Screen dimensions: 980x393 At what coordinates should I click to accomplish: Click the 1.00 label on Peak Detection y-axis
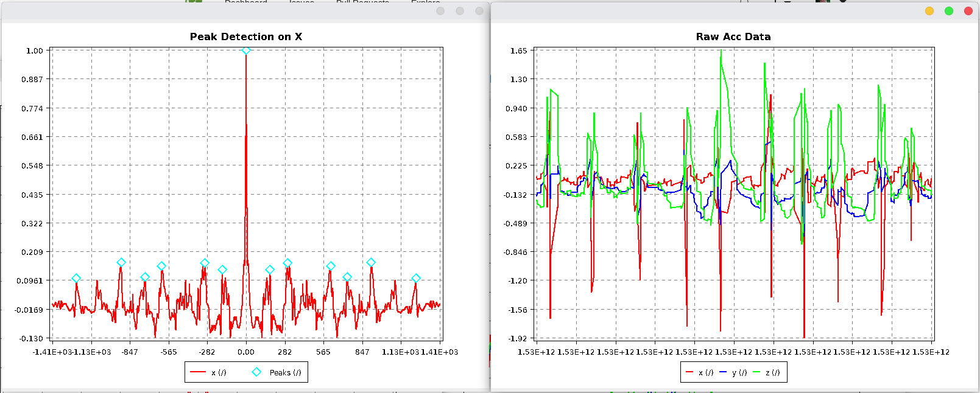pyautogui.click(x=35, y=50)
